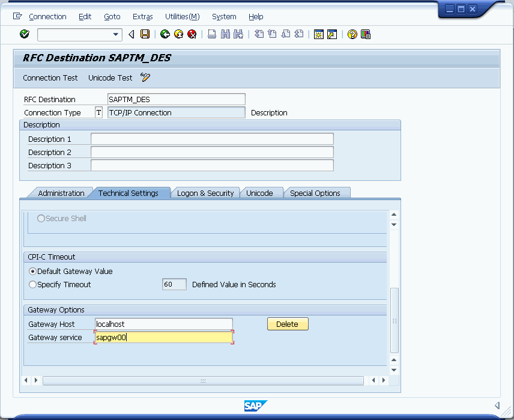Click the Find binoculars icon

pyautogui.click(x=225, y=34)
